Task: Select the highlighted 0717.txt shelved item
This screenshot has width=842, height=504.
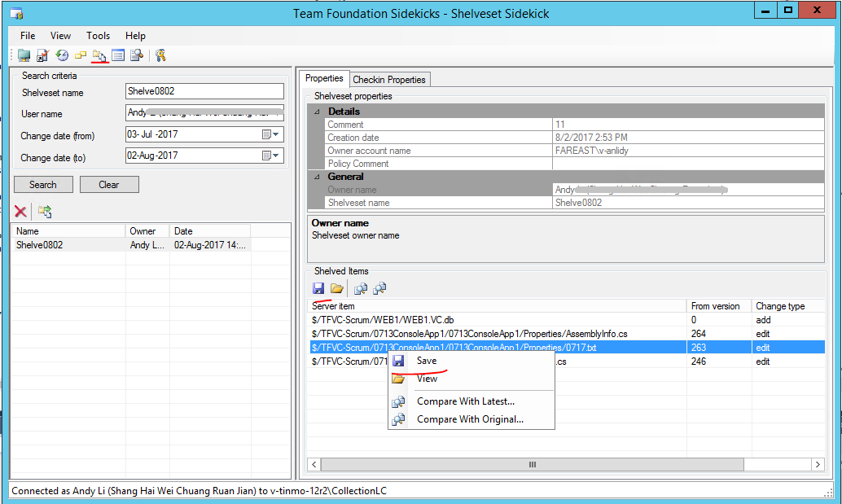Action: pos(567,348)
